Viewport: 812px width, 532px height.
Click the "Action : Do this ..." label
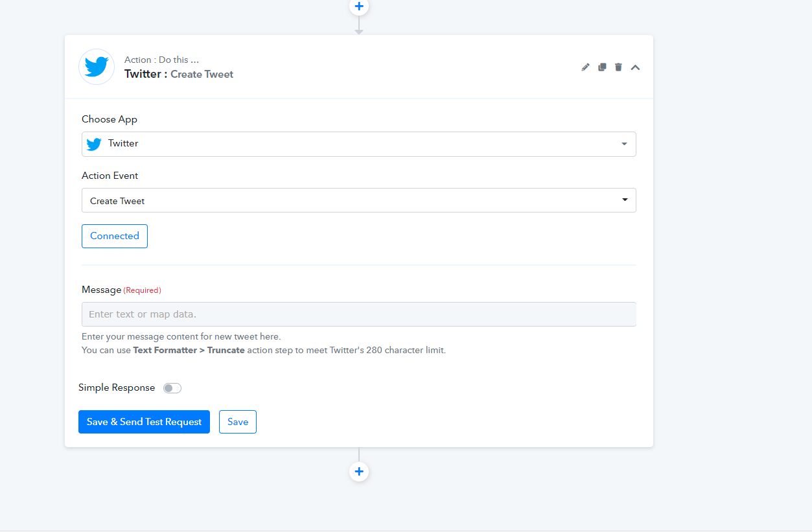(161, 60)
